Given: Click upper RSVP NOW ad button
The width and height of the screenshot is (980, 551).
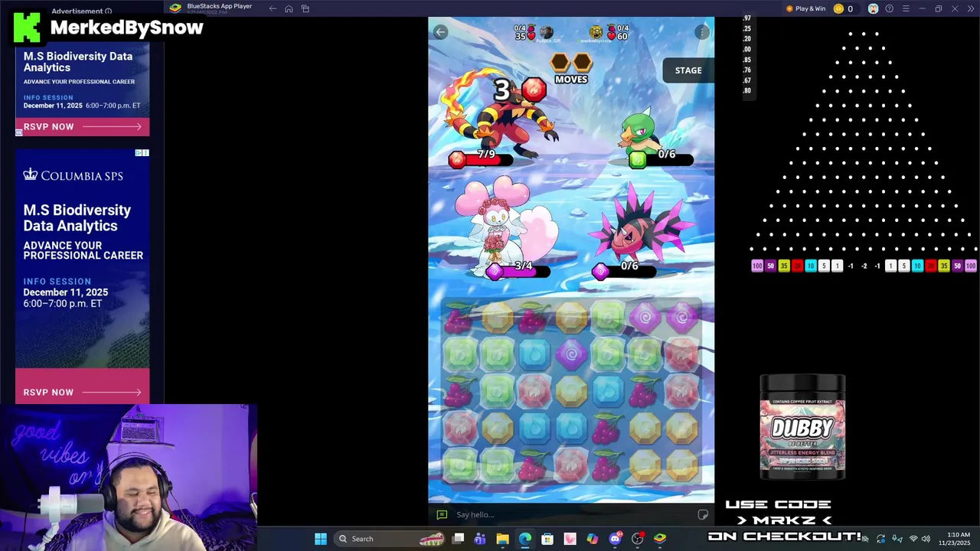Looking at the screenshot, I should click(82, 127).
